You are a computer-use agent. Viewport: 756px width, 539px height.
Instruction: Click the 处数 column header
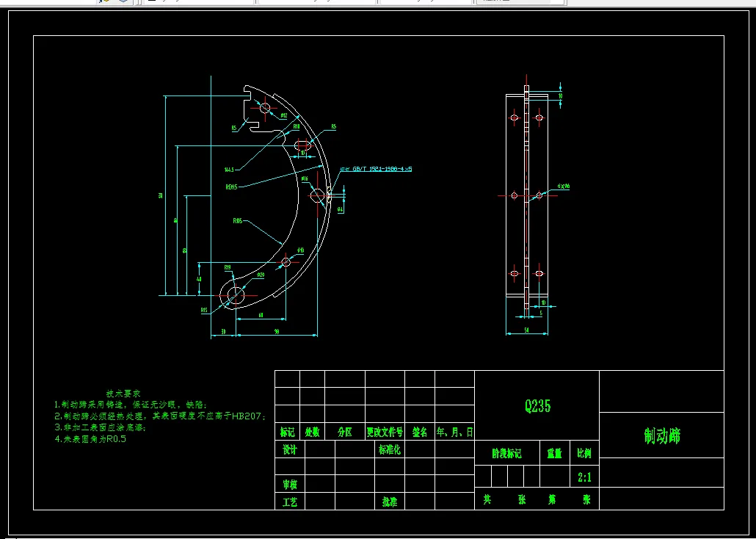(x=313, y=433)
